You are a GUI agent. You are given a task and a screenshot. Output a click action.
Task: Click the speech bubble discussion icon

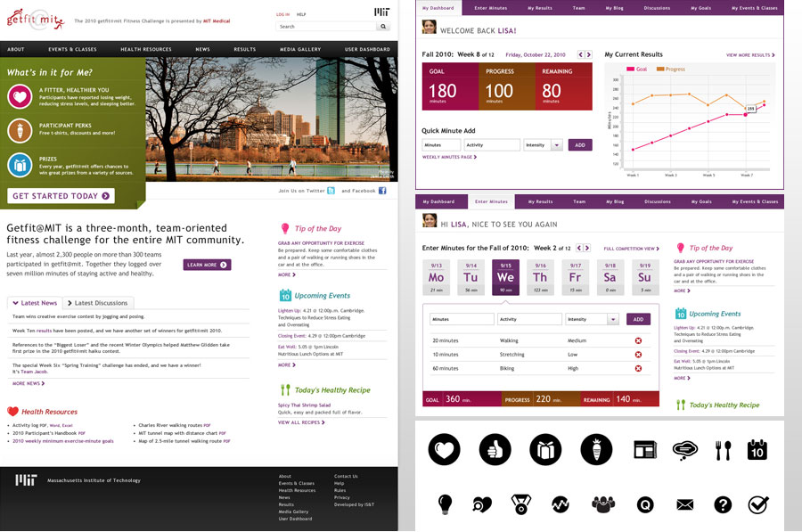click(685, 450)
